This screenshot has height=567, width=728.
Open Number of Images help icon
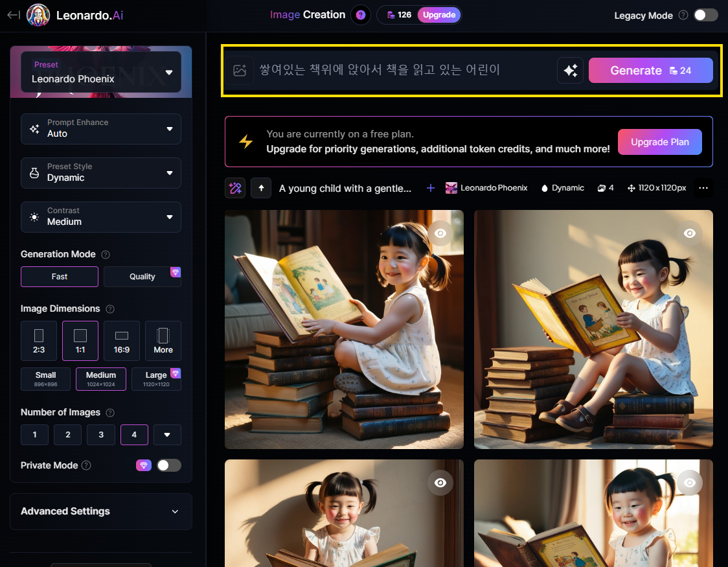(x=110, y=412)
